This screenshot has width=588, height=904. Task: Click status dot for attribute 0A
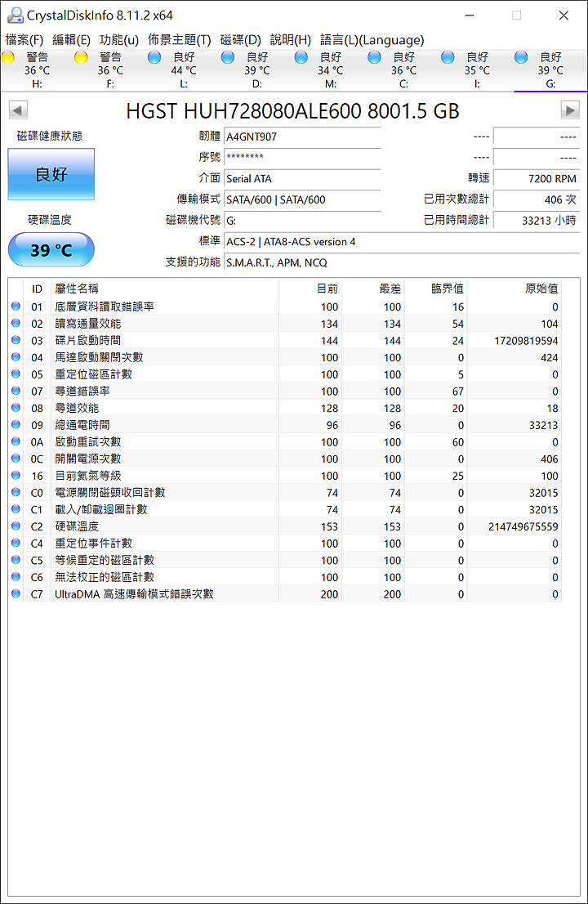point(16,441)
